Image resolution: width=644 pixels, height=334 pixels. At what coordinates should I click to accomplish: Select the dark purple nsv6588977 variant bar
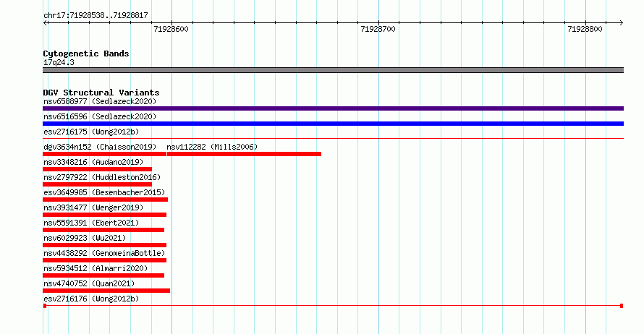click(333, 108)
